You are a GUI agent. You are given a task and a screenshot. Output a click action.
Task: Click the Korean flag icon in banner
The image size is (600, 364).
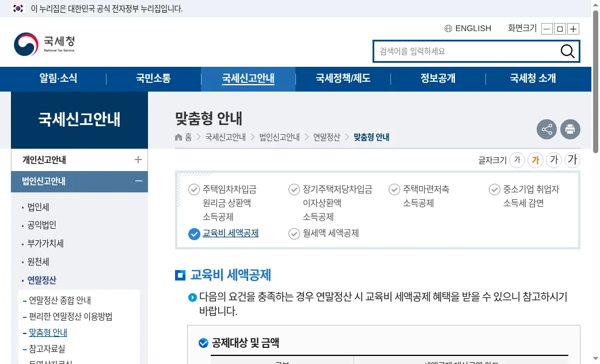18,9
